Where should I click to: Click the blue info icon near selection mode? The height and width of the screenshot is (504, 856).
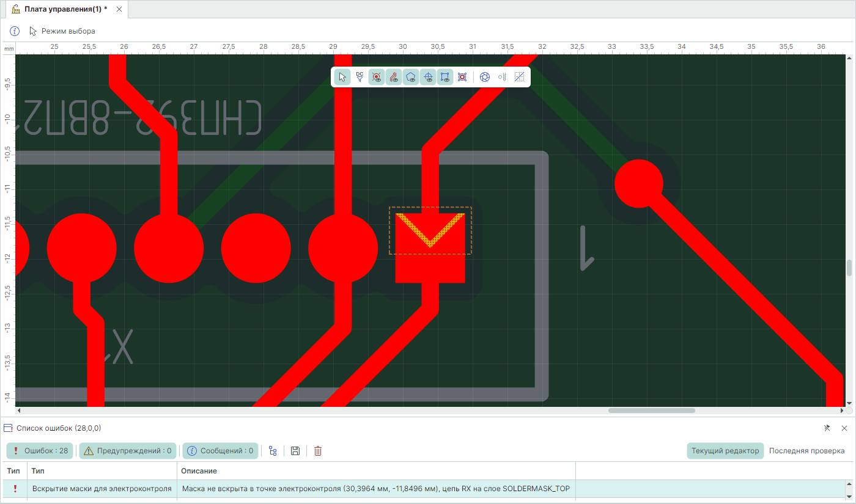coord(15,31)
